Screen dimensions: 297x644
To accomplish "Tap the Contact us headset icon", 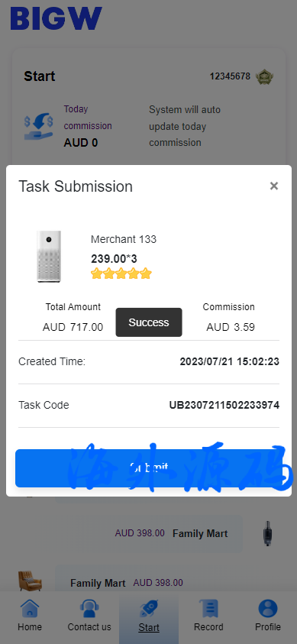I will [x=89, y=608].
